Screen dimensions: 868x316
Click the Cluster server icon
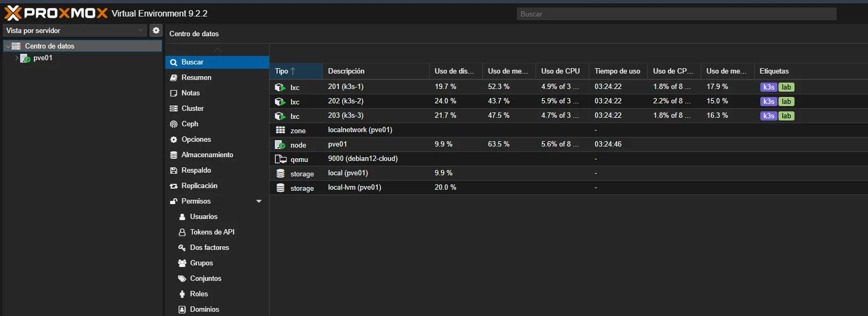click(174, 109)
